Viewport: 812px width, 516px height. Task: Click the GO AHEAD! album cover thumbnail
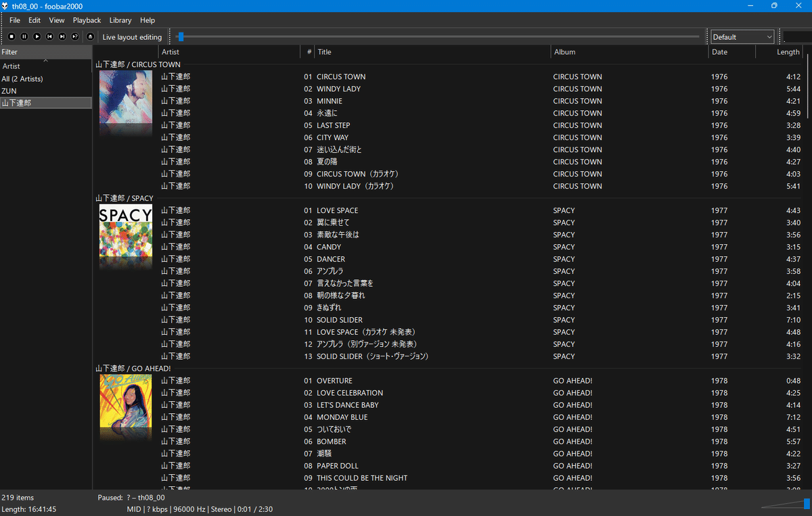126,402
